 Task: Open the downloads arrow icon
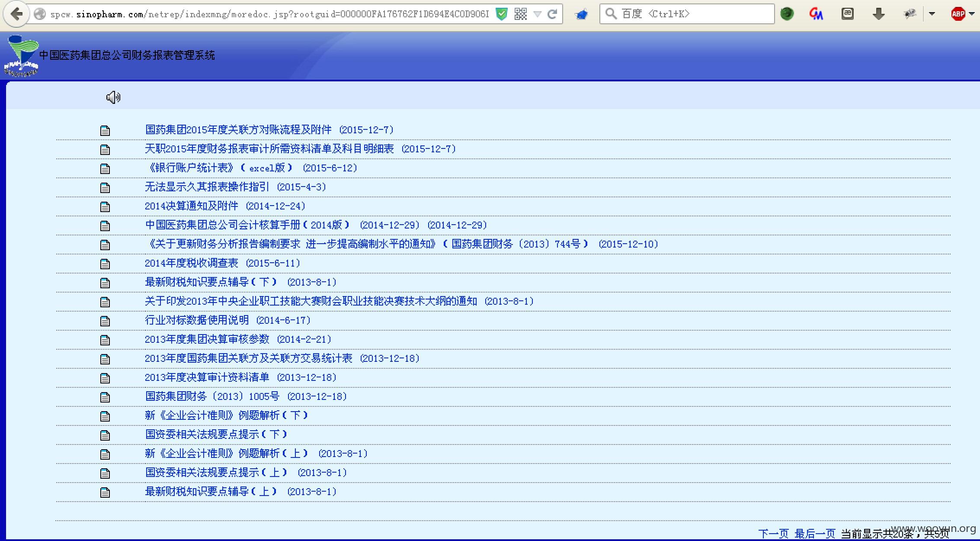[x=878, y=14]
